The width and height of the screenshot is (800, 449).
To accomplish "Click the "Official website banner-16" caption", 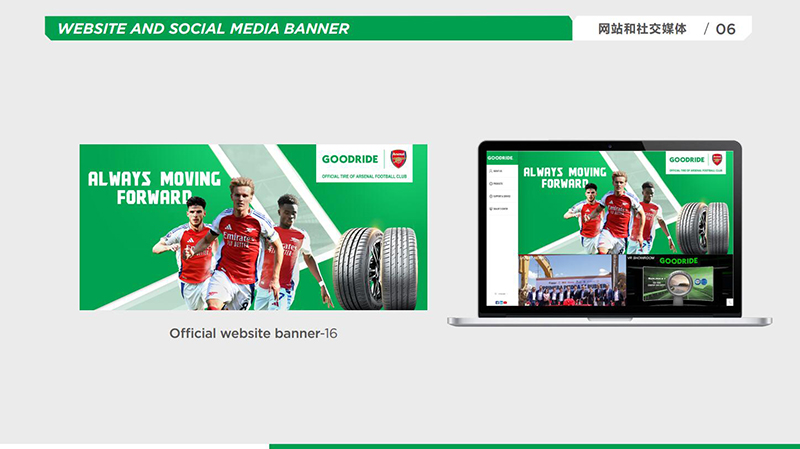I will tap(253, 333).
